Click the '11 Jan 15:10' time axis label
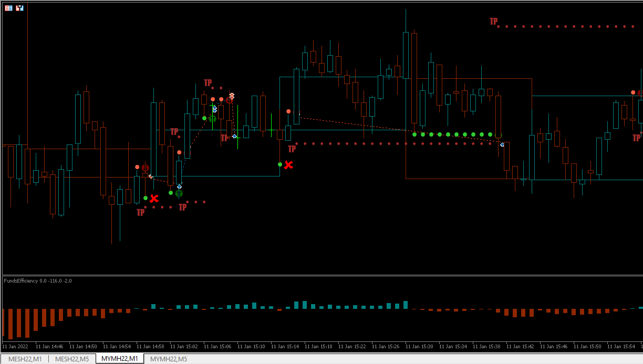 (251, 347)
